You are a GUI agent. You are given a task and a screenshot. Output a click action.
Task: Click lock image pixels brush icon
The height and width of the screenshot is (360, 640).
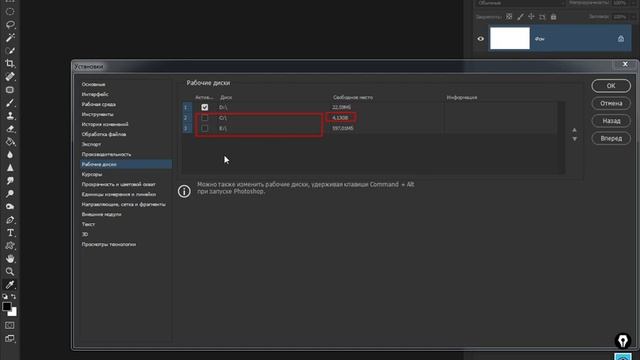tap(520, 17)
